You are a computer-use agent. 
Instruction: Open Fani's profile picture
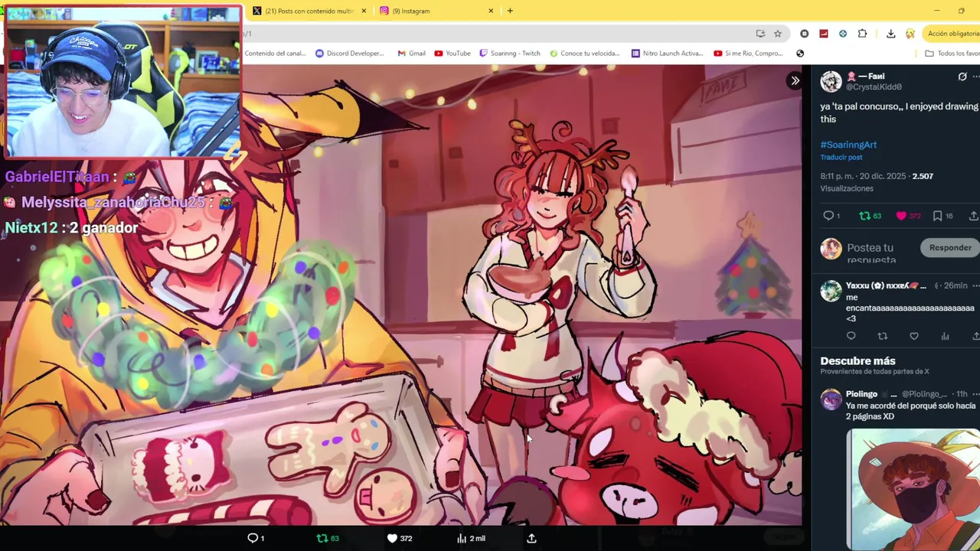[831, 81]
